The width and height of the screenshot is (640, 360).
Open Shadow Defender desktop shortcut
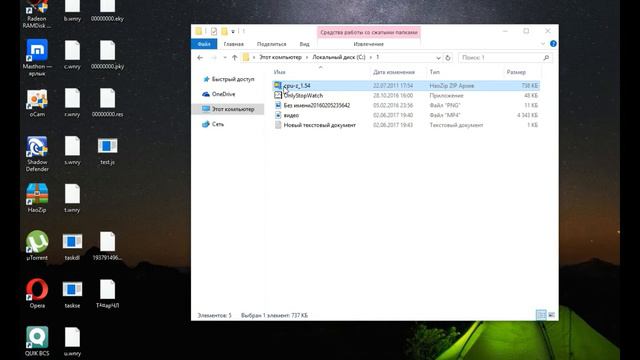(37, 154)
